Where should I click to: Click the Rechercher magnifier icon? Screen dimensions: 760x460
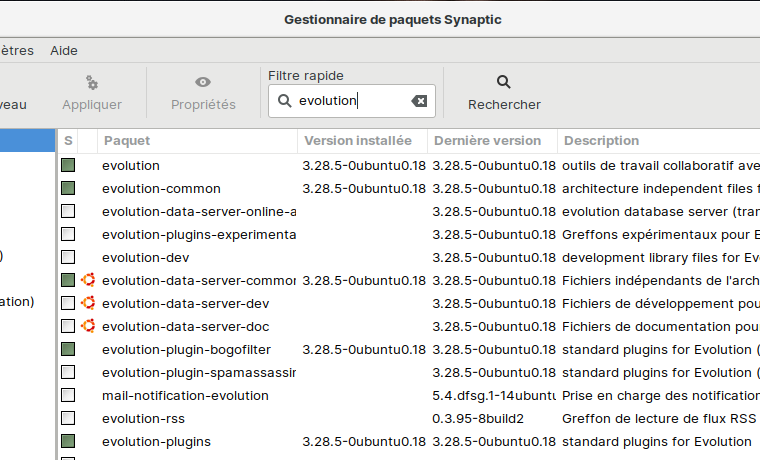click(x=504, y=82)
